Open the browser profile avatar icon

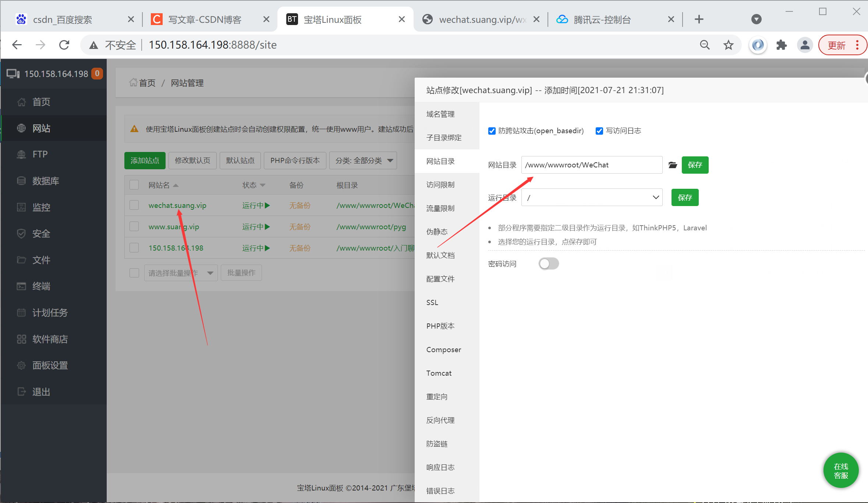(x=805, y=45)
